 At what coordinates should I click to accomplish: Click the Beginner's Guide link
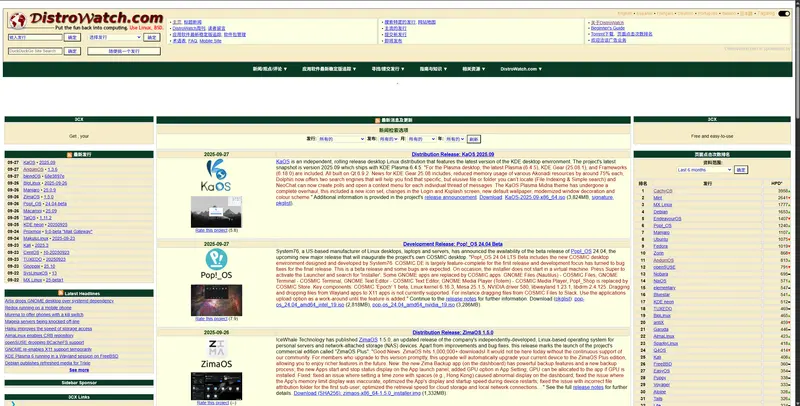click(x=608, y=29)
